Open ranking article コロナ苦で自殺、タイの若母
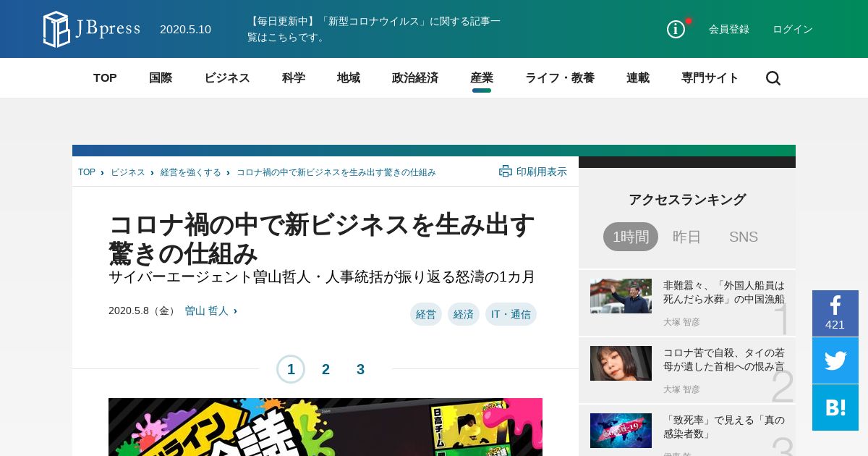868x456 pixels. coord(724,359)
